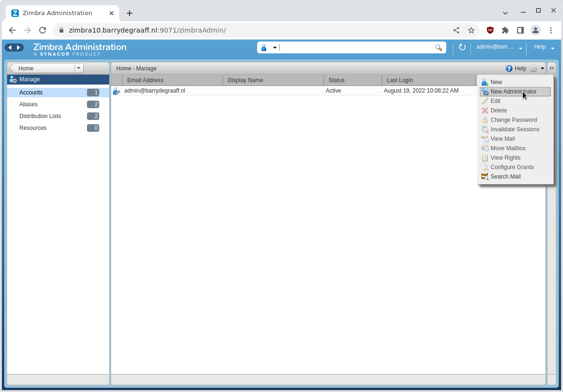
Task: Click the share page icon
Action: click(x=456, y=31)
